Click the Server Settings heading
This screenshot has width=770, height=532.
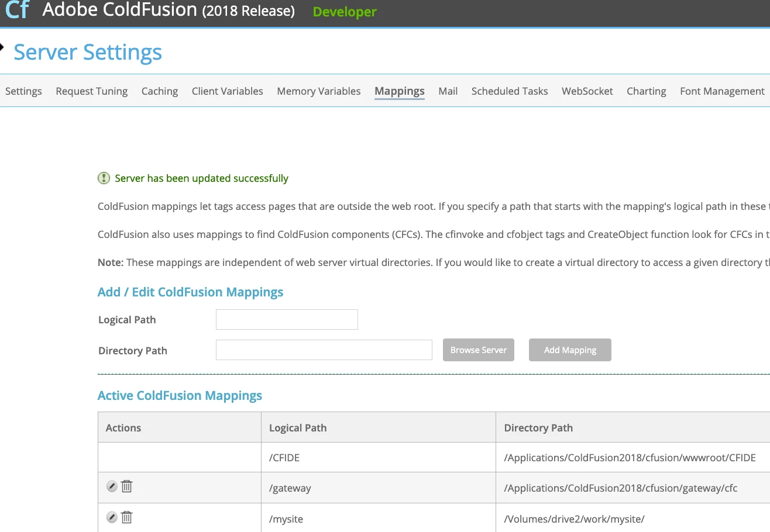[x=88, y=52]
